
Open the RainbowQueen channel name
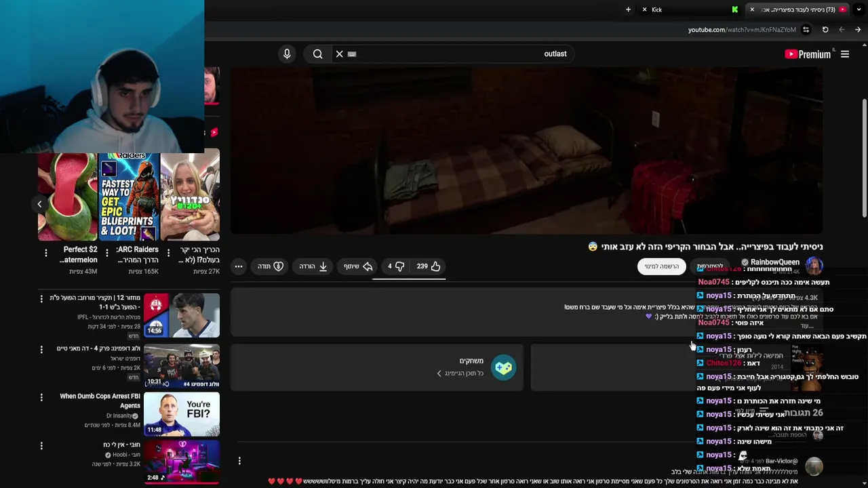pos(775,262)
